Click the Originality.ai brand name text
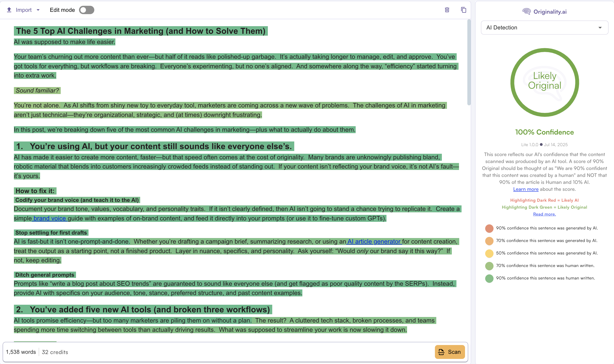 coord(550,12)
